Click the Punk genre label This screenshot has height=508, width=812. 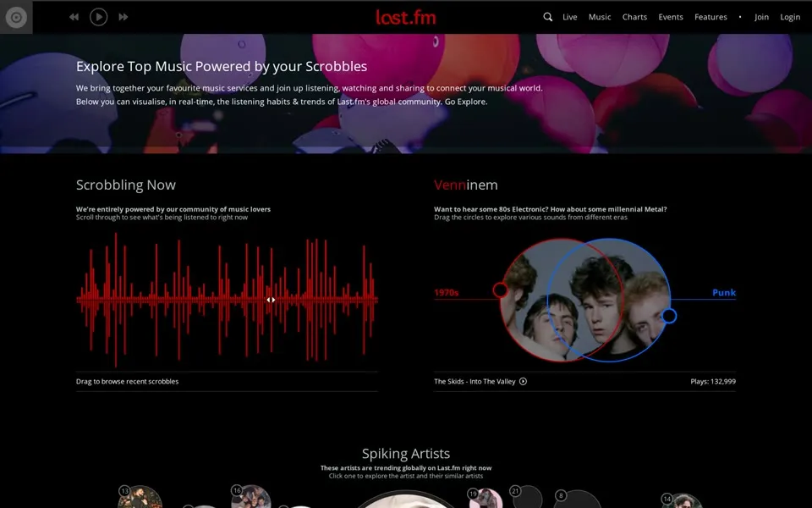tap(724, 292)
